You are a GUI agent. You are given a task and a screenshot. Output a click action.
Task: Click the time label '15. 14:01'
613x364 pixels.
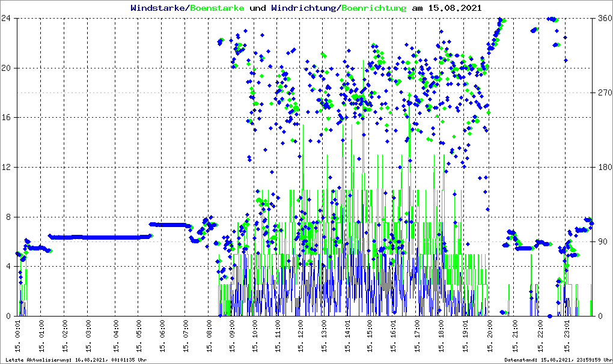pos(347,336)
